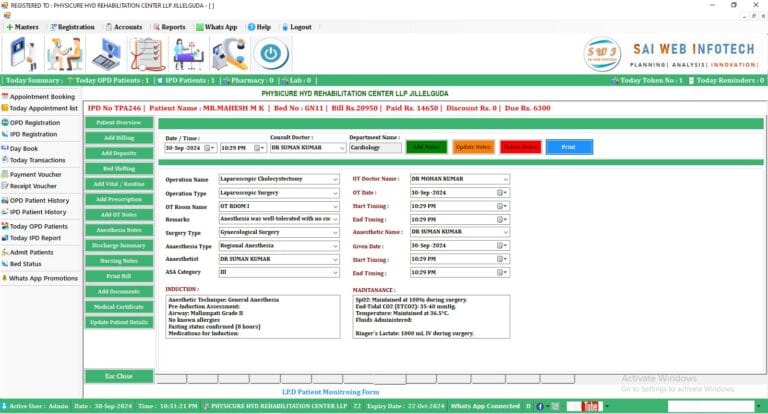Click the Add Deposits button
Screen dimensions: 768x414
[x=119, y=153]
